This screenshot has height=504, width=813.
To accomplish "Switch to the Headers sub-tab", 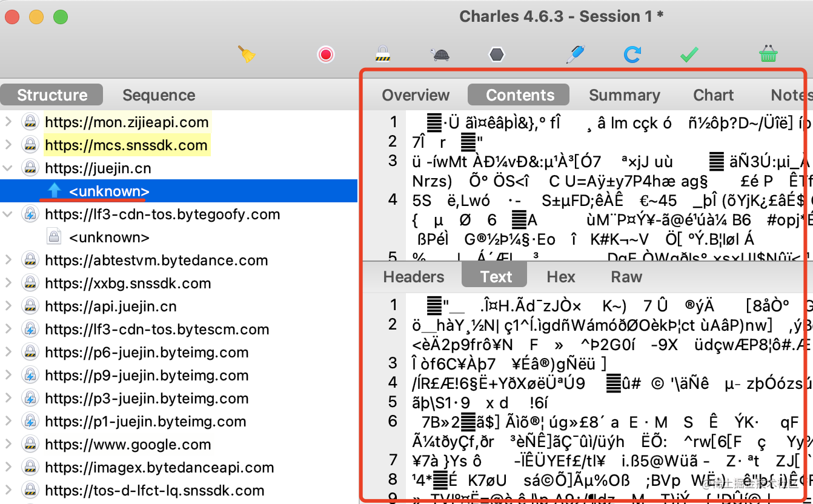I will click(x=414, y=277).
